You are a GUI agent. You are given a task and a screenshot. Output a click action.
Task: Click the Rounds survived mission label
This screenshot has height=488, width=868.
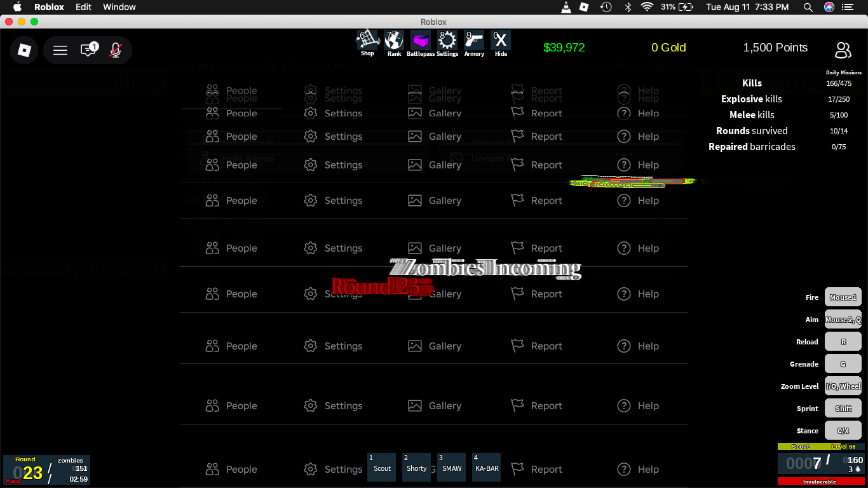[752, 131]
